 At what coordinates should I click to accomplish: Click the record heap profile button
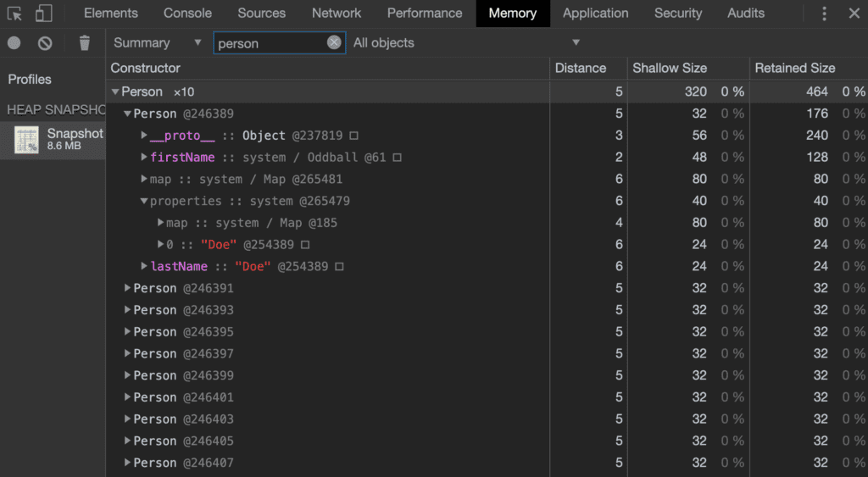coord(14,43)
